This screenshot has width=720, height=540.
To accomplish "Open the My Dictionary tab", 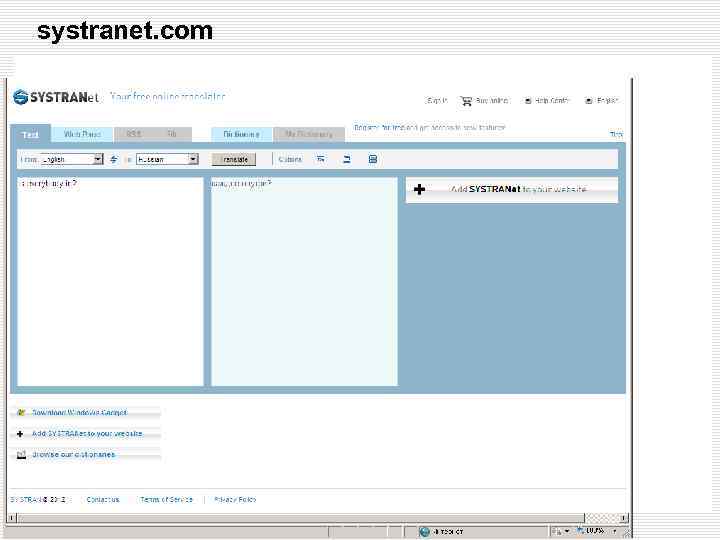I will 309,134.
